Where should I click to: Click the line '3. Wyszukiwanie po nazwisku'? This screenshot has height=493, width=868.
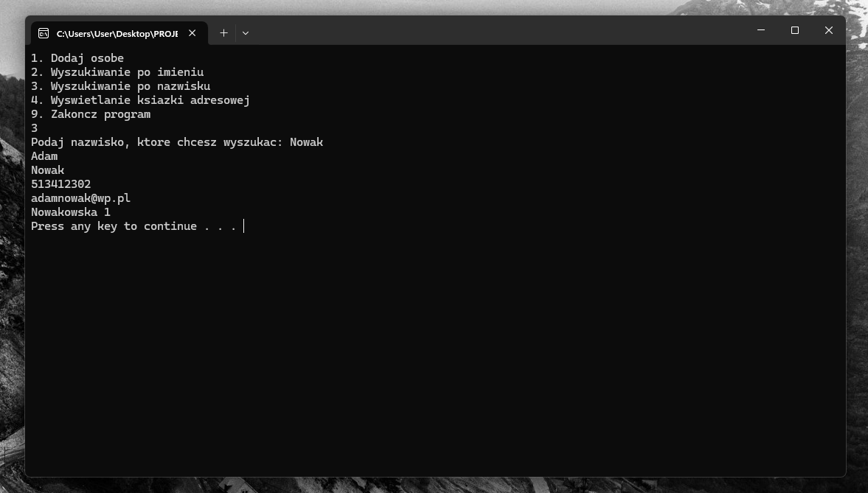point(121,86)
